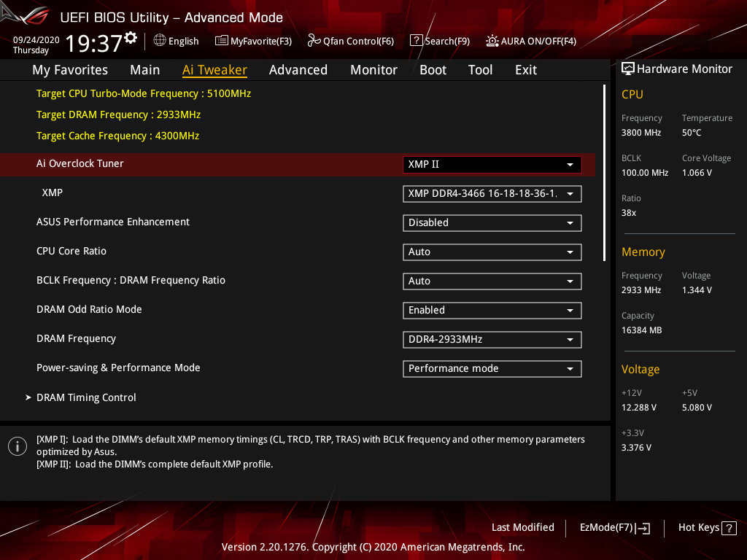Expand DRAM Timing Control submenu
The image size is (747, 560).
pyautogui.click(x=86, y=397)
